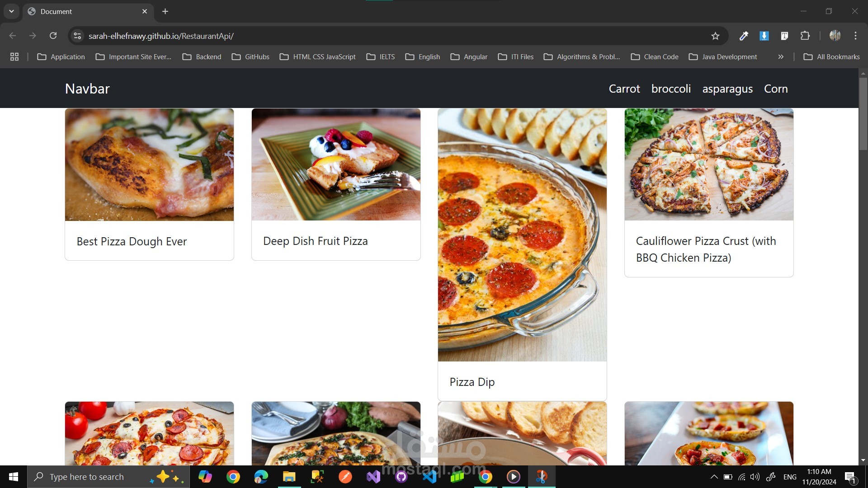Viewport: 868px width, 488px height.
Task: Click the browser back arrow
Action: (x=13, y=36)
